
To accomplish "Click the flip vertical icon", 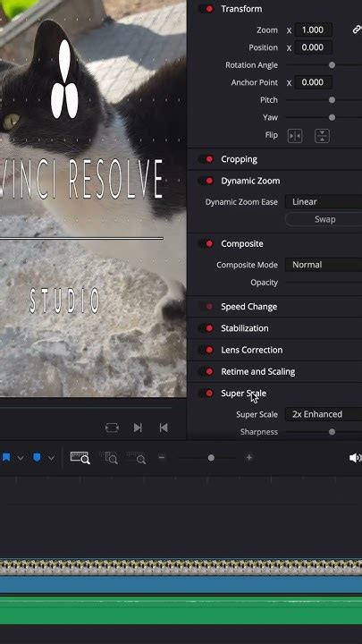I will pos(322,136).
